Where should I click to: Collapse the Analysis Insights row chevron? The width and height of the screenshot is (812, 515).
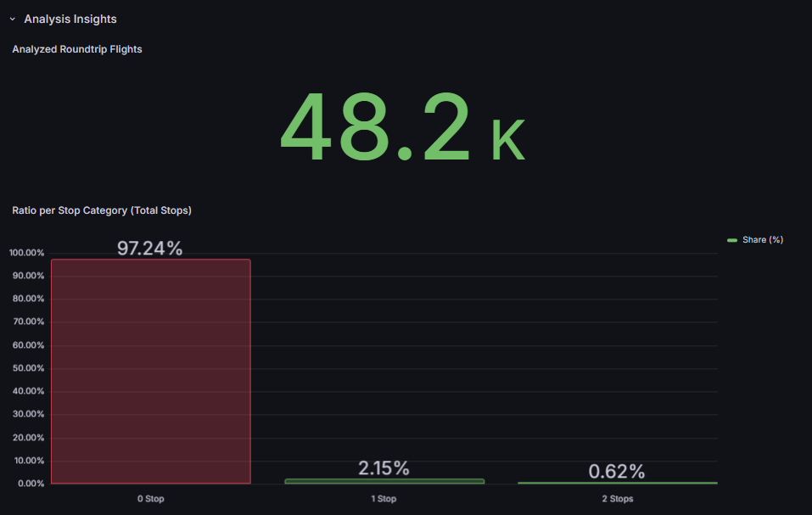[13, 19]
